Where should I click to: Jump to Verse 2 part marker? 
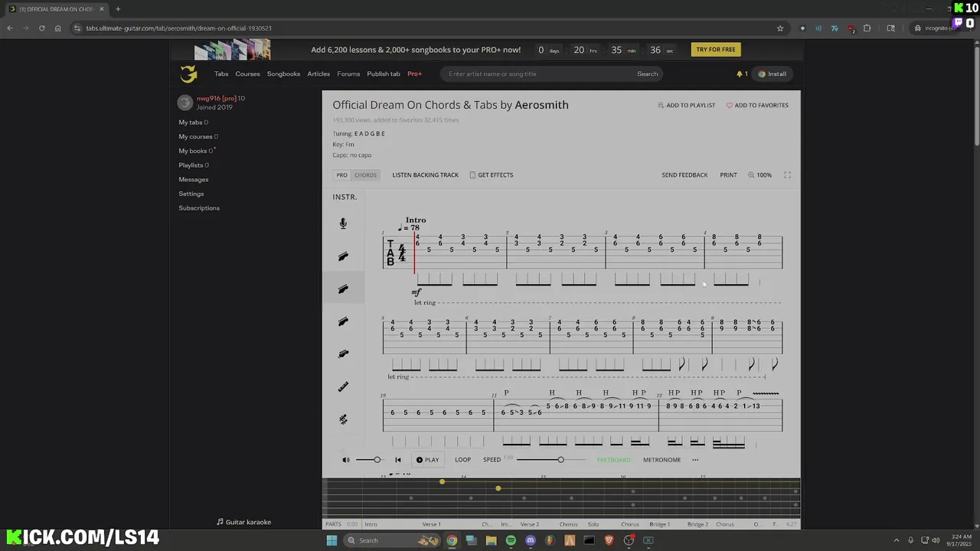point(530,524)
